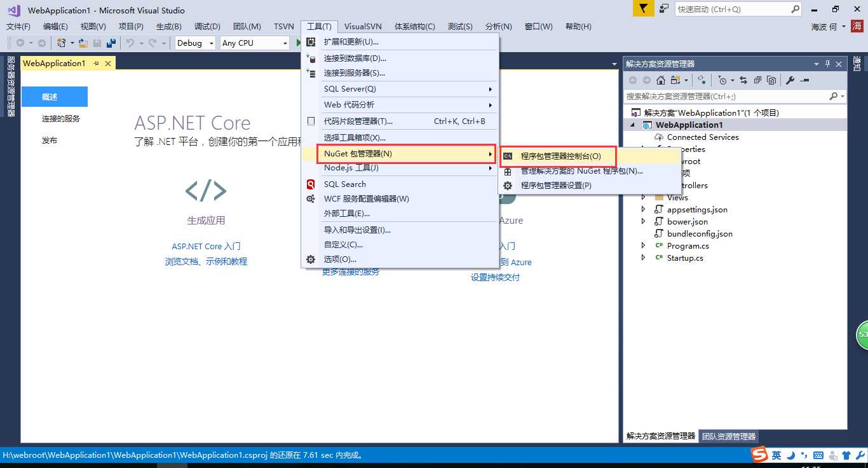
Task: Expand the Views folder
Action: [643, 198]
